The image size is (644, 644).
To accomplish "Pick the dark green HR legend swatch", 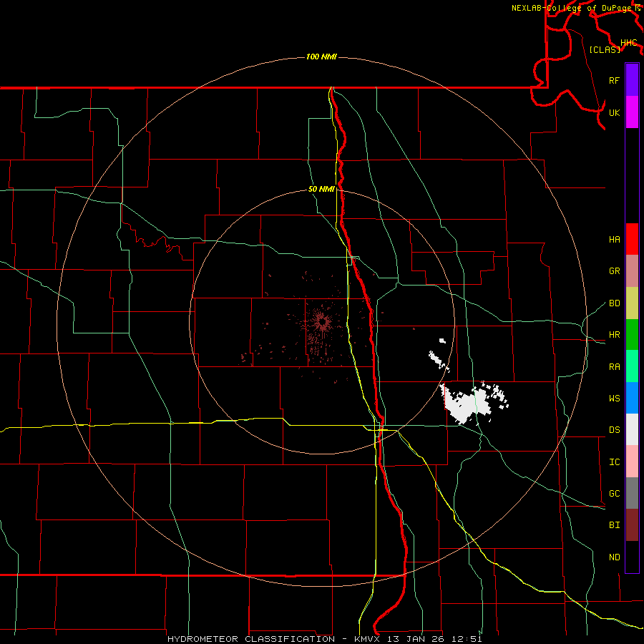I will pos(632,334).
